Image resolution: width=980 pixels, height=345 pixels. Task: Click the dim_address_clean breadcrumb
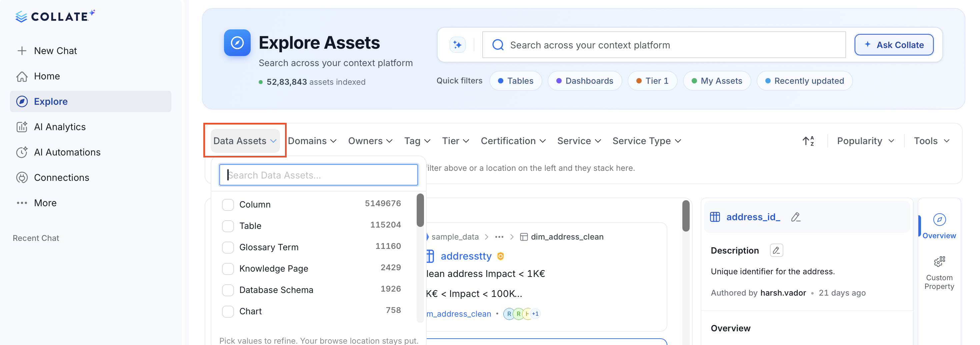[567, 237]
